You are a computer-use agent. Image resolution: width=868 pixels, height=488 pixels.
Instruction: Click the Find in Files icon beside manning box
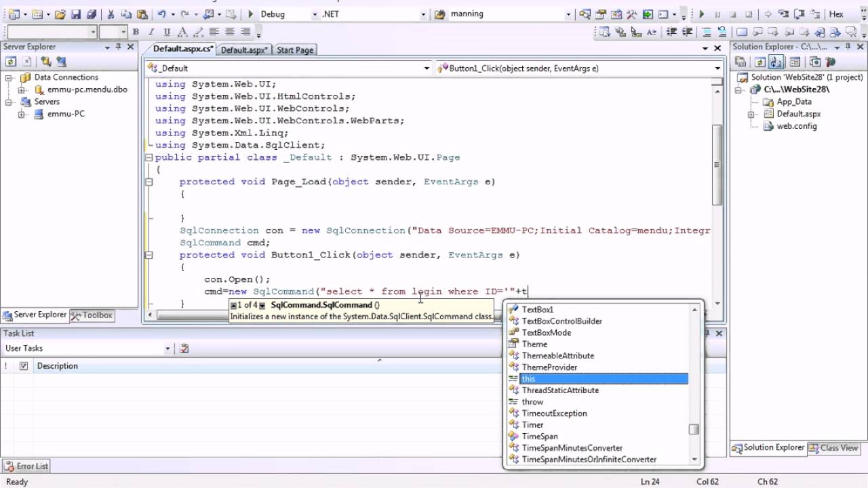439,14
